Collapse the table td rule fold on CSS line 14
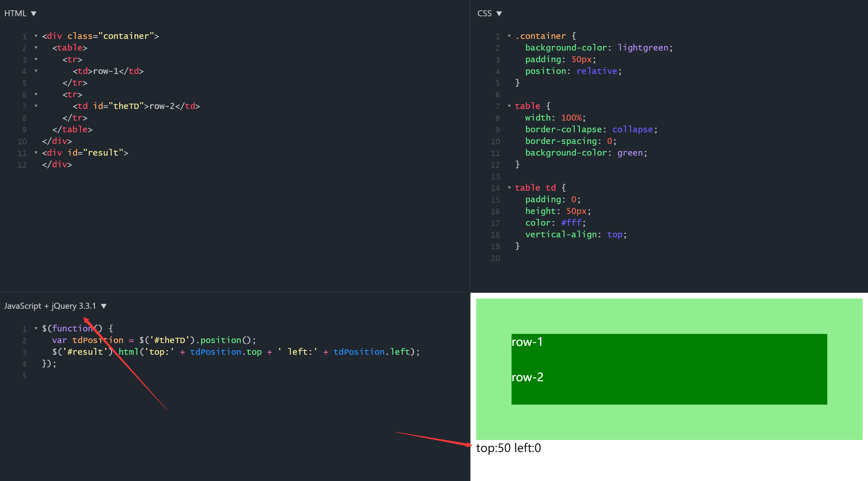868x481 pixels. (509, 188)
